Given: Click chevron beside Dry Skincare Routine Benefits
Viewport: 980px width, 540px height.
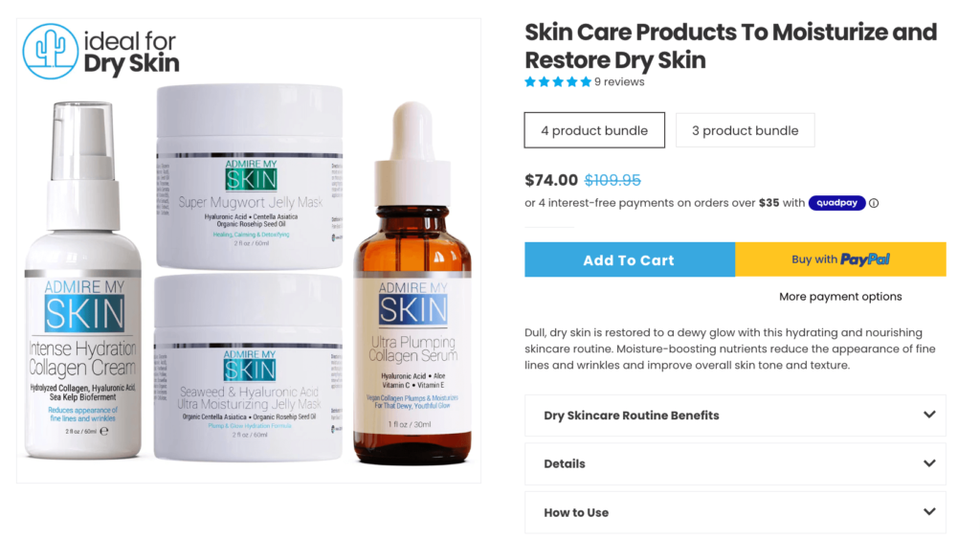Looking at the screenshot, I should (x=929, y=415).
